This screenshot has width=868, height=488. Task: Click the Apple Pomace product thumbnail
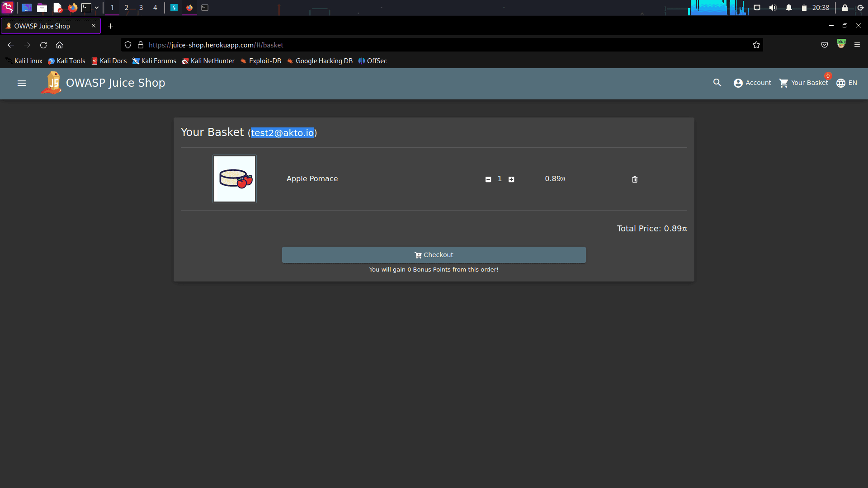coord(235,179)
